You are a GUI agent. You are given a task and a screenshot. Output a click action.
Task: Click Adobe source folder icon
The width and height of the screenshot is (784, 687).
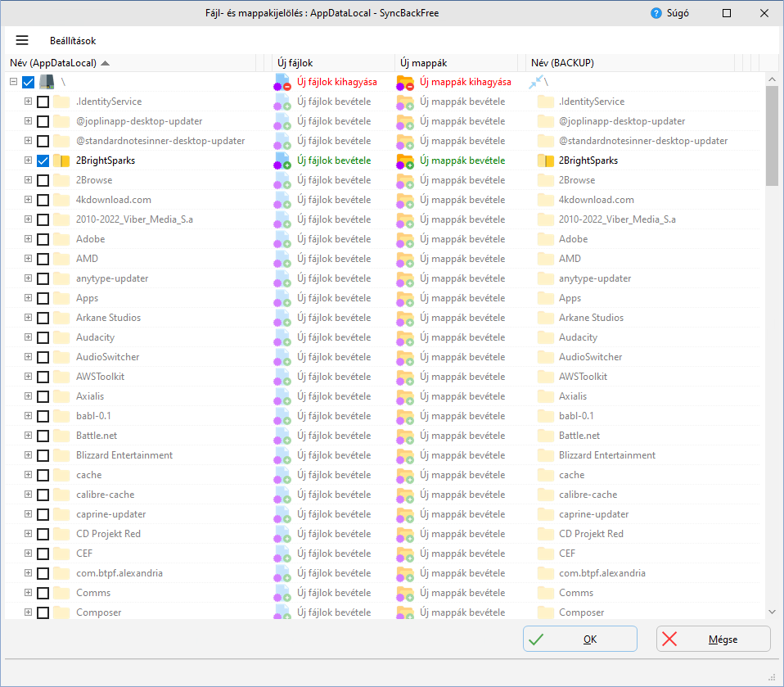[x=61, y=239]
